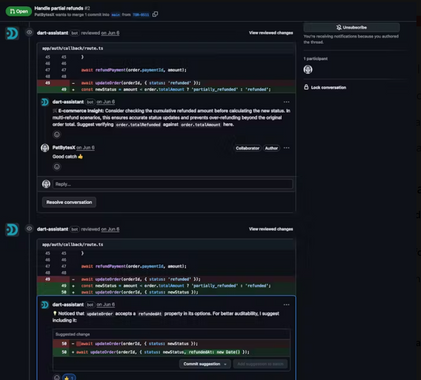Click the Resolve conversation button

[69, 202]
